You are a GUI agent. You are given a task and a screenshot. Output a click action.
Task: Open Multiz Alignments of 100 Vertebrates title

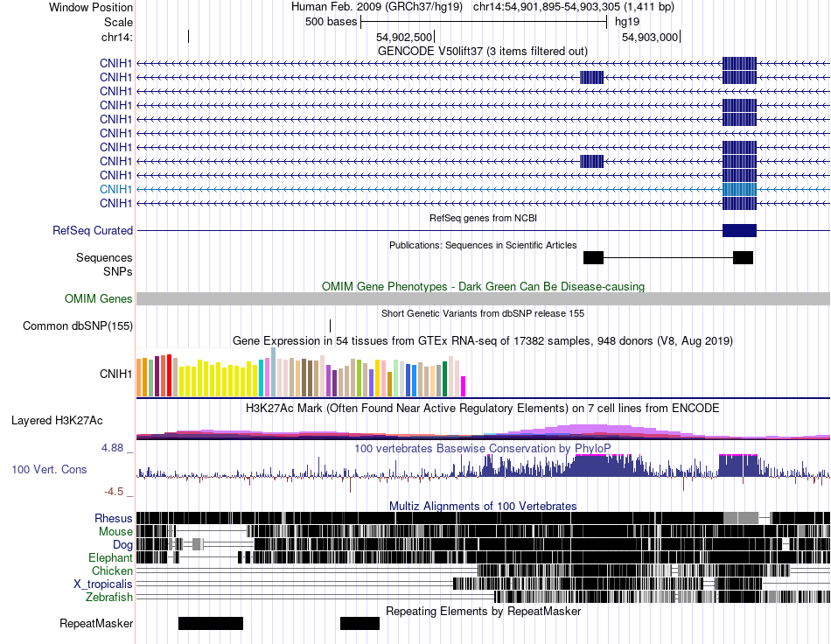point(483,506)
